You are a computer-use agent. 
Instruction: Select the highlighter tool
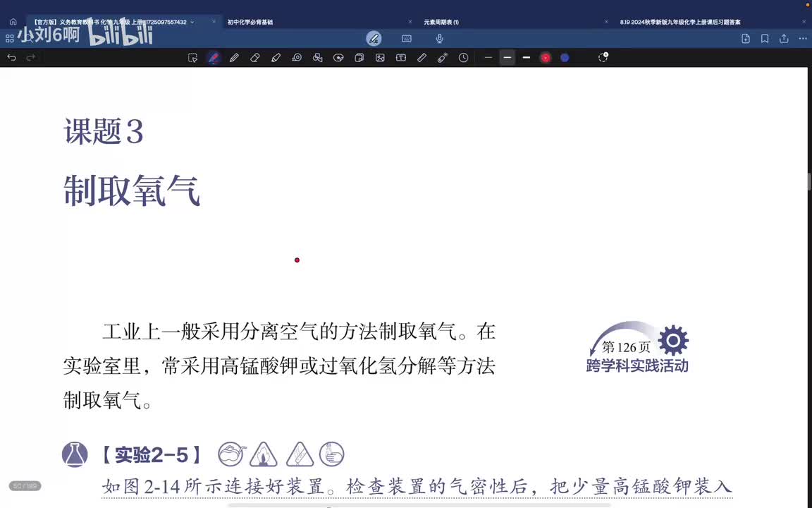276,58
